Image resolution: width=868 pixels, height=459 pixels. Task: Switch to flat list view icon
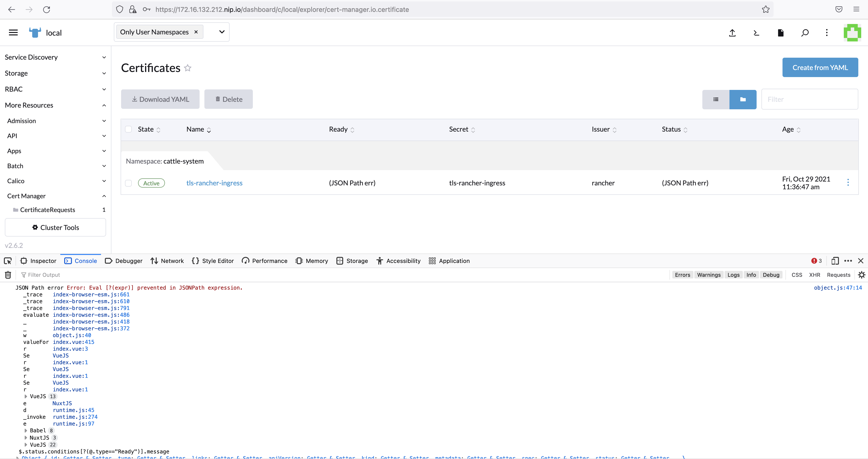point(716,100)
